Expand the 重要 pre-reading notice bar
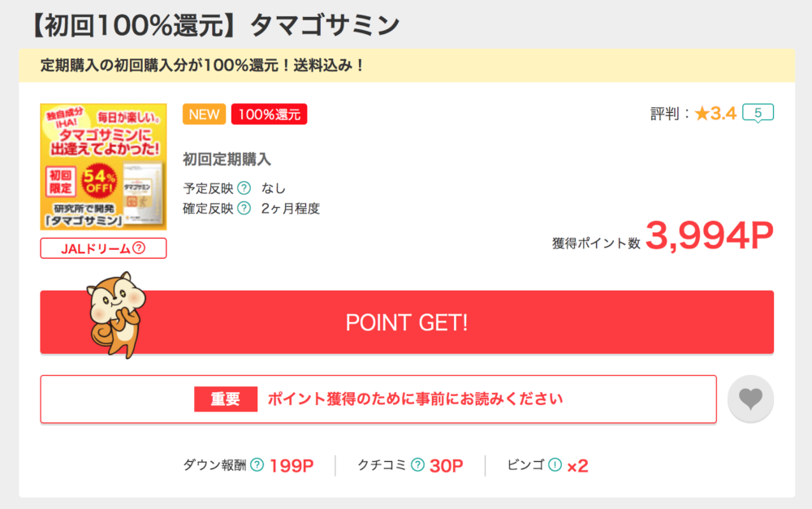Image resolution: width=812 pixels, height=509 pixels. [x=378, y=399]
